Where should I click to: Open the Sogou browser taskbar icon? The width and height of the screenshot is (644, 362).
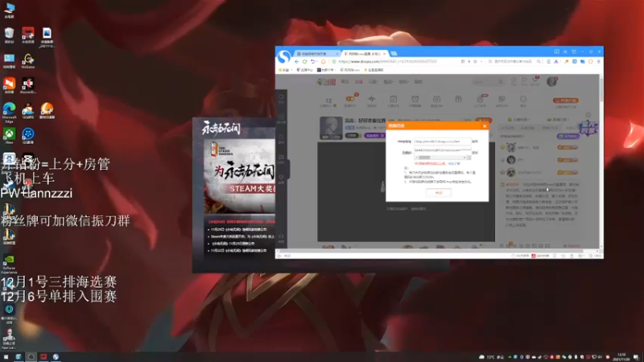(x=56, y=357)
